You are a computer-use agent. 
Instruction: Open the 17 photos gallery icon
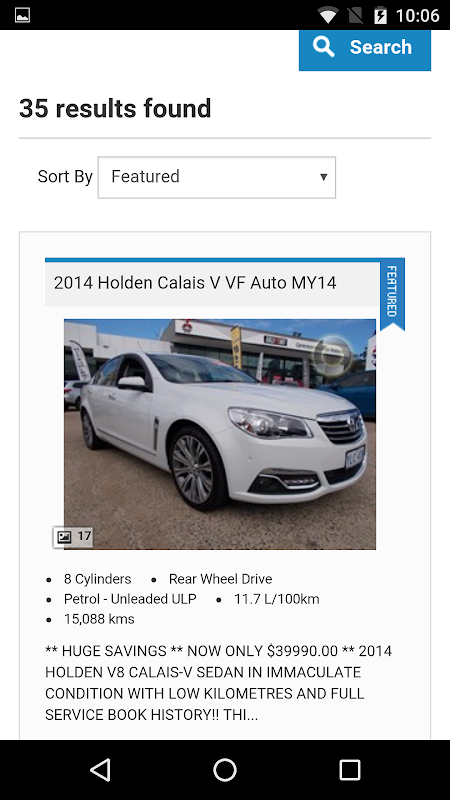pos(73,537)
